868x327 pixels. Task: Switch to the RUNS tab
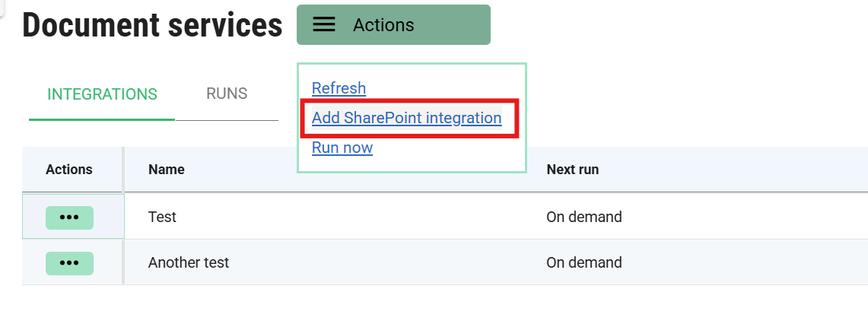click(x=227, y=94)
